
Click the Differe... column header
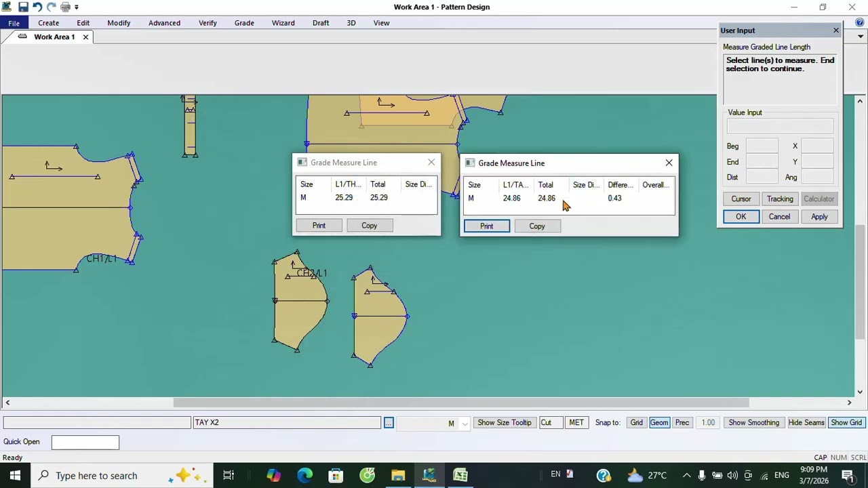pos(621,185)
